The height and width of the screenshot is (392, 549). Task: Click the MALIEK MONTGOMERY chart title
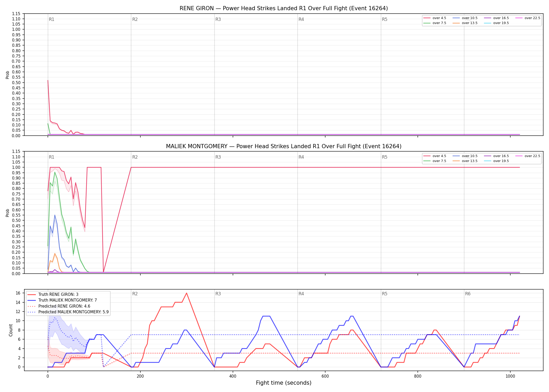pos(284,146)
